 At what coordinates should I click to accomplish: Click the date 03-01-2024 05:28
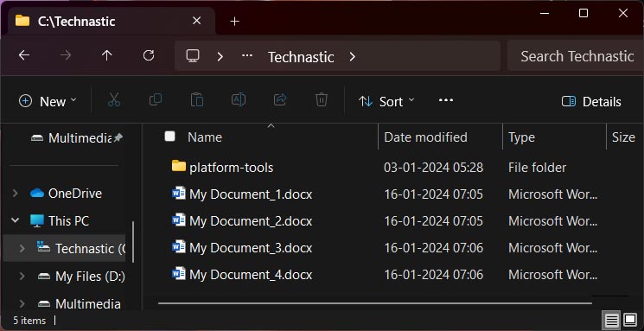[x=433, y=168]
